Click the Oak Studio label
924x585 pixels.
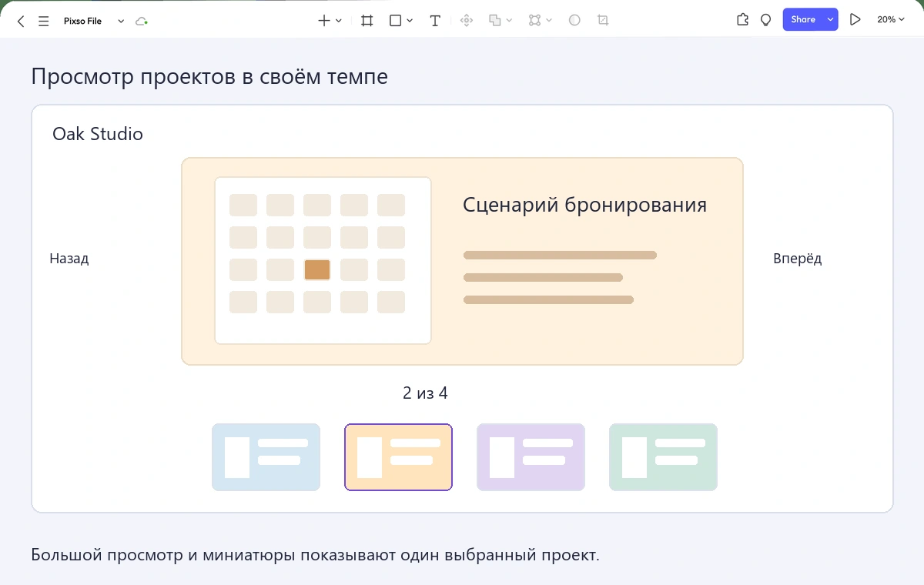pyautogui.click(x=98, y=134)
